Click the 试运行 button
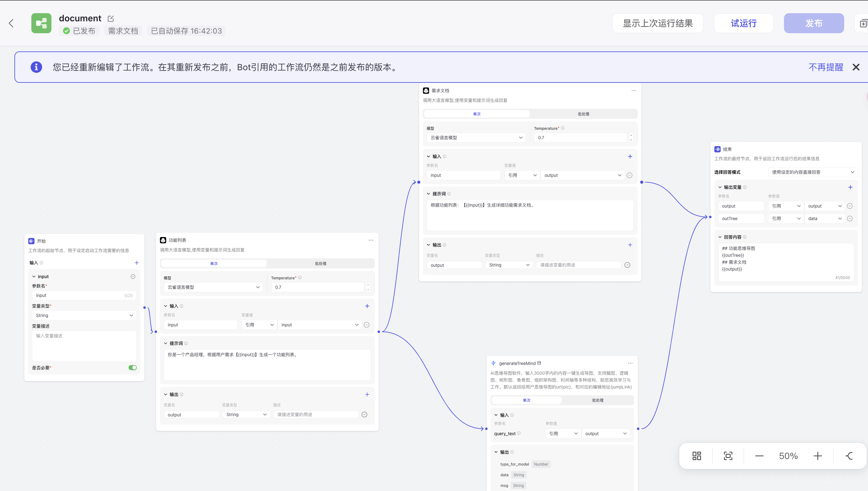 click(743, 23)
